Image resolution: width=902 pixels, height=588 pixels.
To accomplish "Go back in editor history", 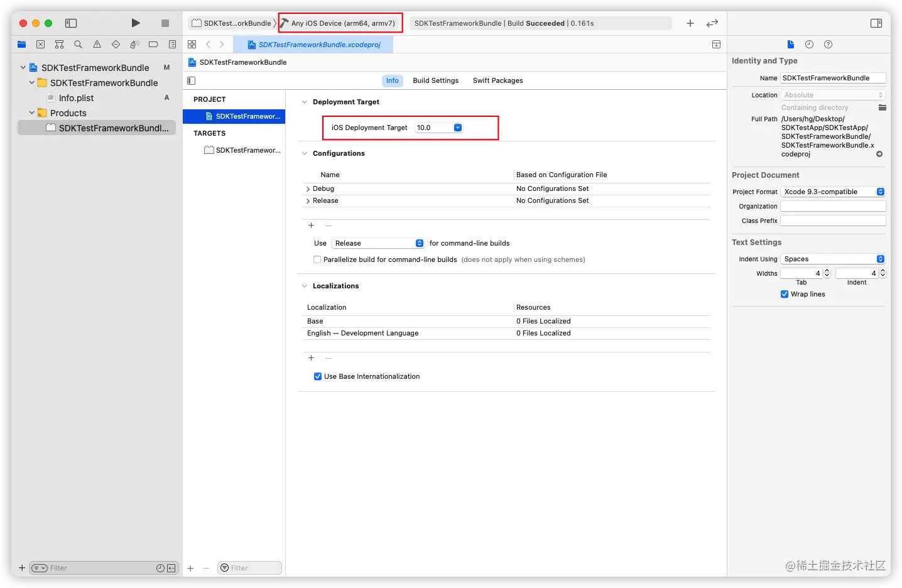I will click(208, 45).
